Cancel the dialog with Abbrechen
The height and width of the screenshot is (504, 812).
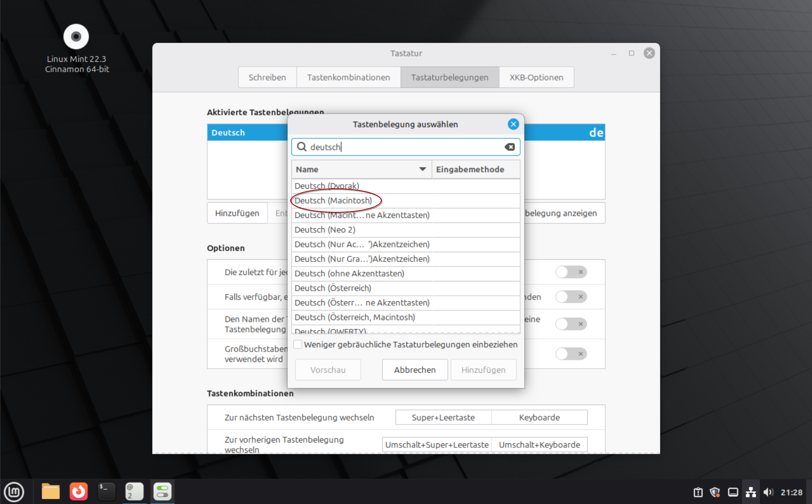click(x=414, y=370)
